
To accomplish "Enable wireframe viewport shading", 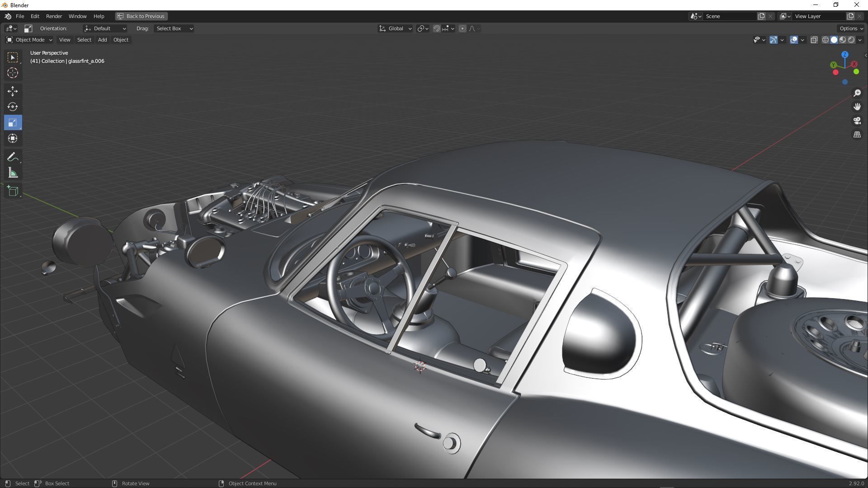I will [x=825, y=40].
